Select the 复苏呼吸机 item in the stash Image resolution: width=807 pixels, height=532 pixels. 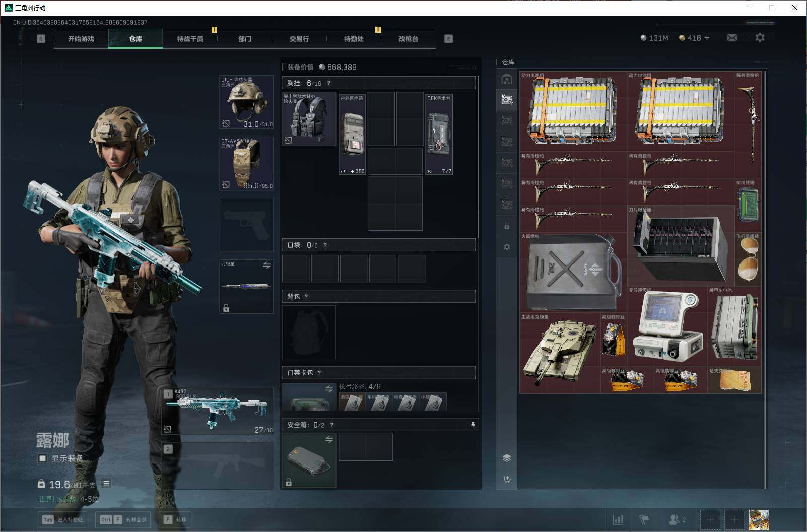(x=667, y=325)
